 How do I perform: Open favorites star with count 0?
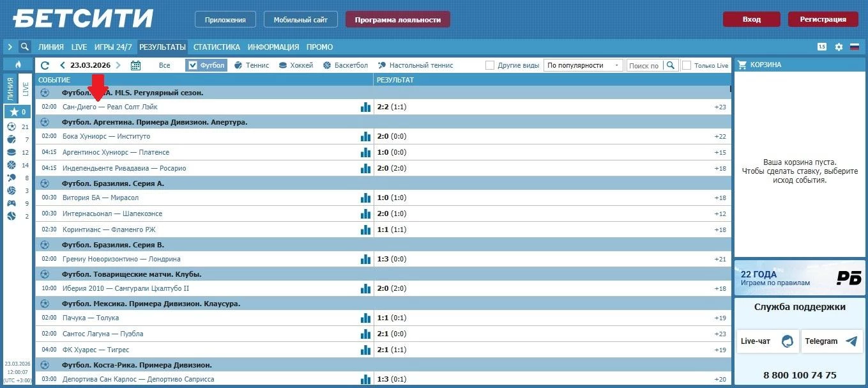[x=18, y=112]
